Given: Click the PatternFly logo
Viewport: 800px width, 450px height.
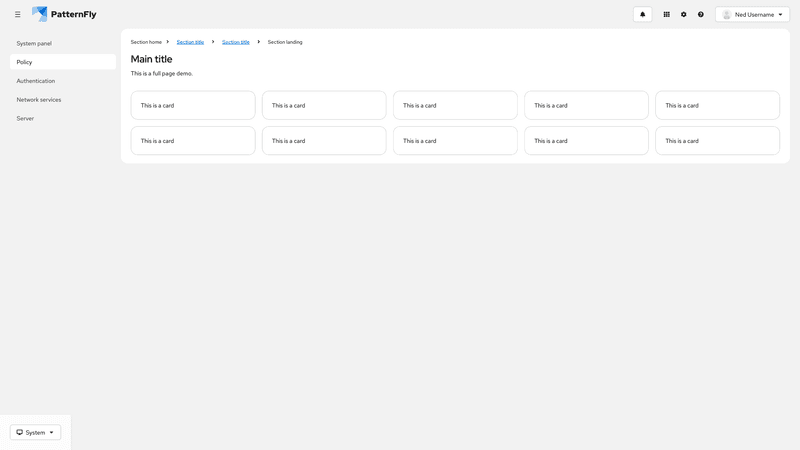Looking at the screenshot, I should pyautogui.click(x=64, y=14).
